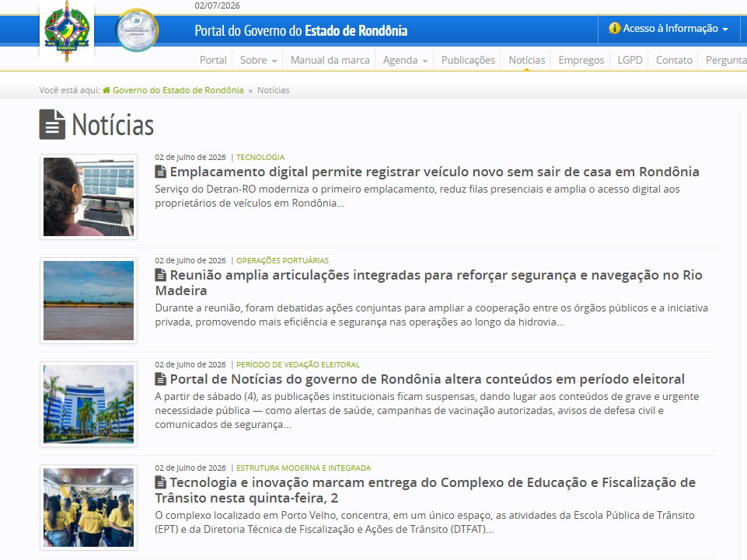Open thumbnail of people in yellow shirts

[x=89, y=508]
